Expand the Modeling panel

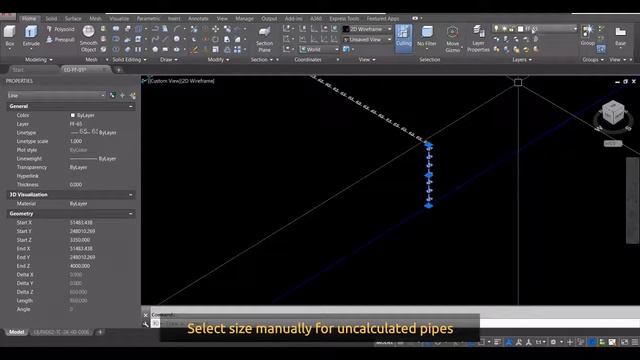[39, 60]
